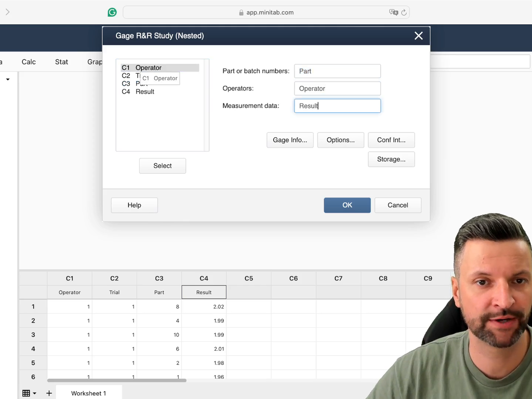This screenshot has height=399, width=532.
Task: Click the Select button under the column list
Action: point(163,166)
